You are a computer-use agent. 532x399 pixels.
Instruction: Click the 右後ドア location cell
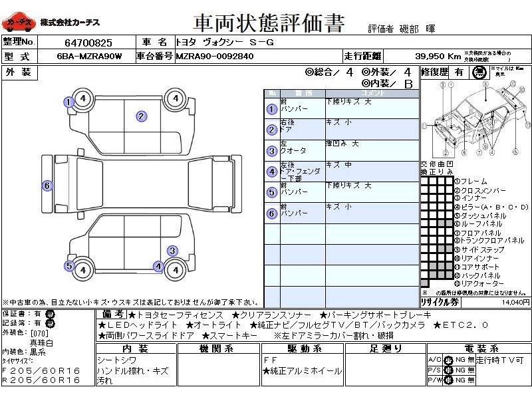click(303, 129)
